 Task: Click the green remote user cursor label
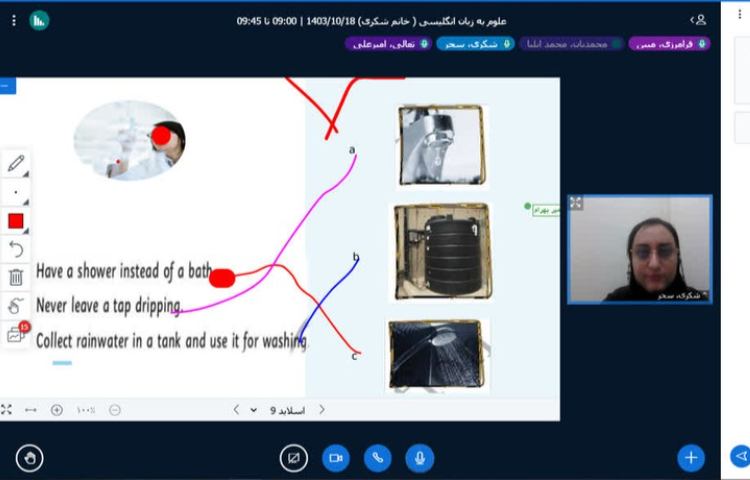[545, 210]
